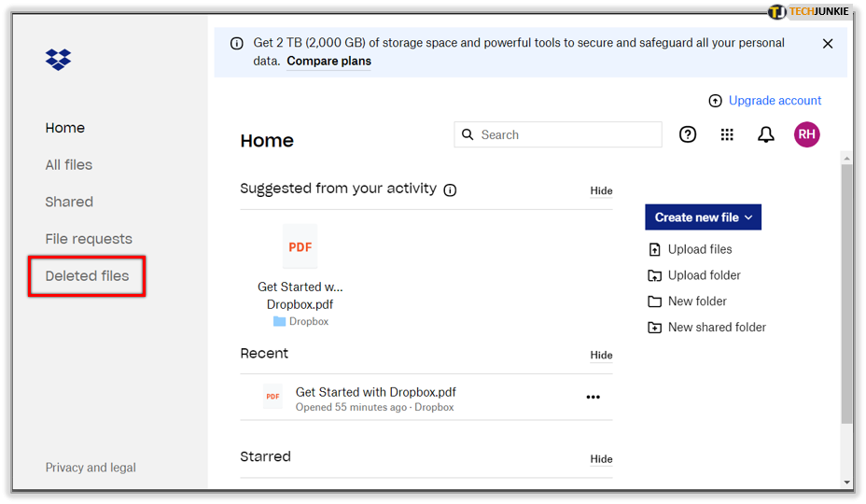This screenshot has height=504, width=866.
Task: Click into the Search field
Action: tap(558, 134)
